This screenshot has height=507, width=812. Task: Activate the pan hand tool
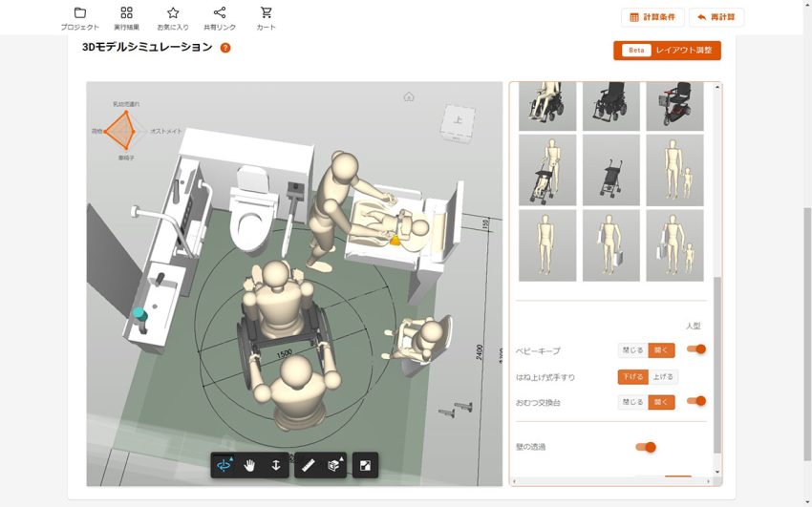[x=250, y=465]
